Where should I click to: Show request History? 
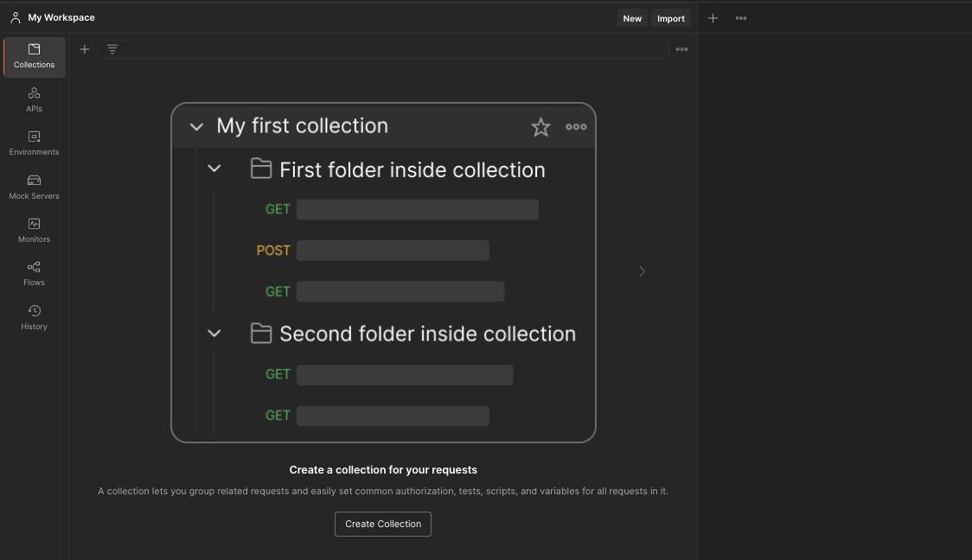click(x=34, y=318)
